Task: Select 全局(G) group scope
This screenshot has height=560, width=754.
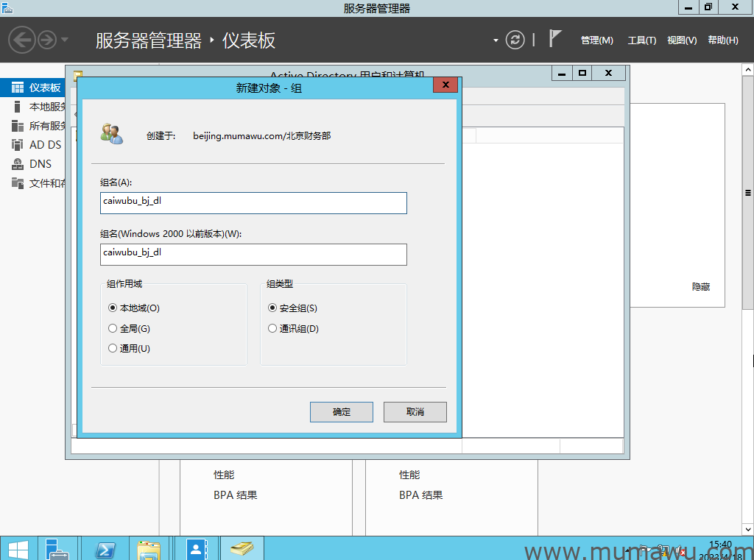Action: pyautogui.click(x=112, y=328)
